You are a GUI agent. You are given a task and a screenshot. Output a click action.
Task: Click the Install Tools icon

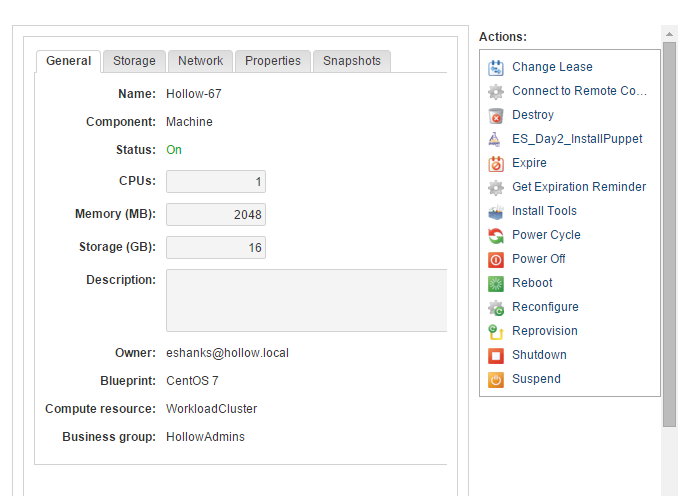point(495,211)
